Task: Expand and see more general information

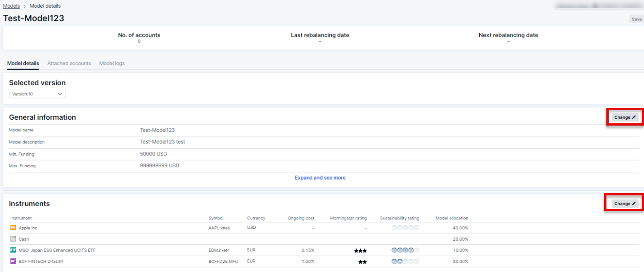Action: click(x=320, y=178)
